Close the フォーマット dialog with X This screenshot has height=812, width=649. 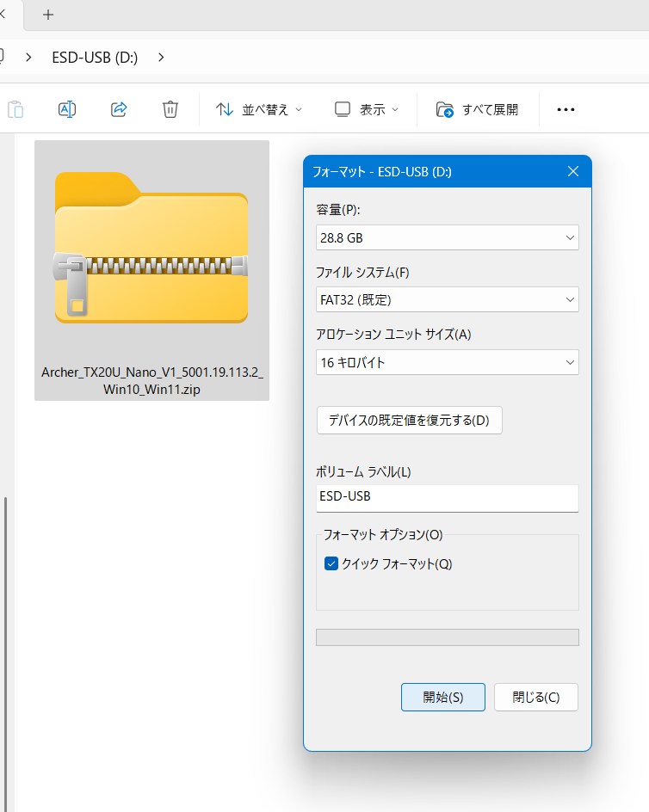pyautogui.click(x=573, y=172)
